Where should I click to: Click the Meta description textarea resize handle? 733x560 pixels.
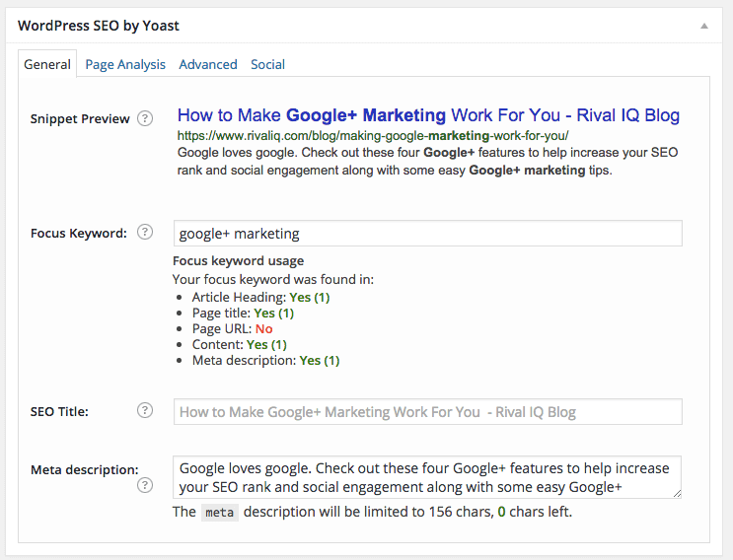pos(677,493)
